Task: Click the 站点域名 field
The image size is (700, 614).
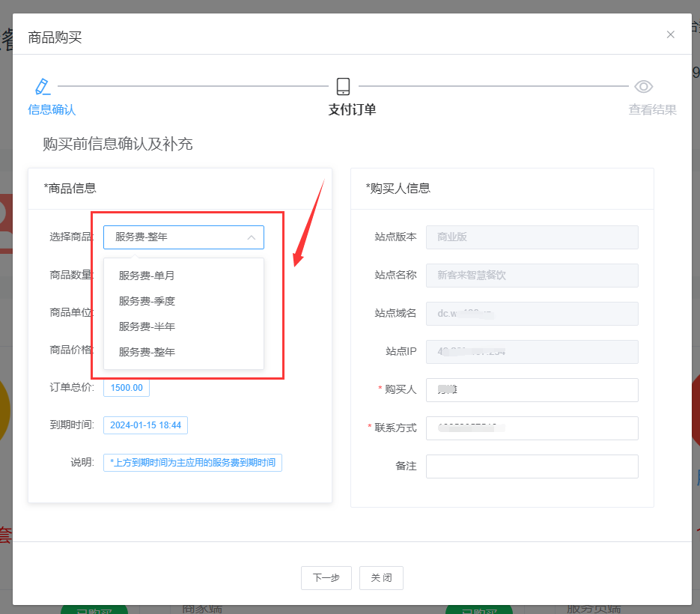Action: (532, 314)
